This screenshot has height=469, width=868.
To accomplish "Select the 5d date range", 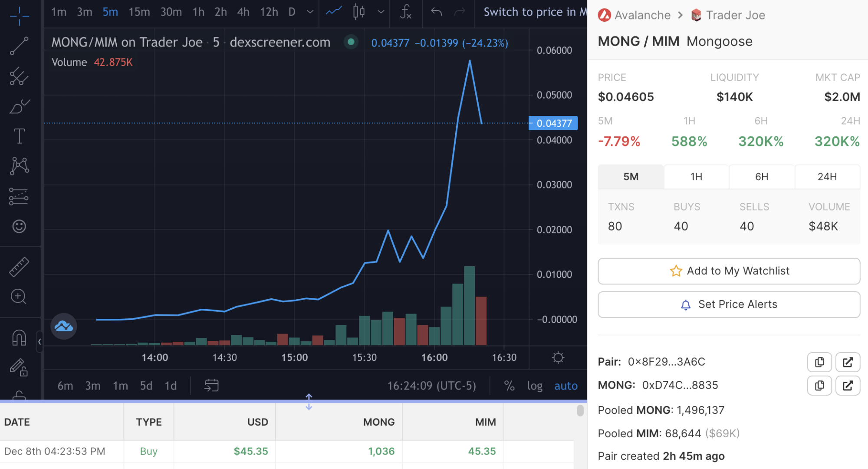I will point(146,386).
